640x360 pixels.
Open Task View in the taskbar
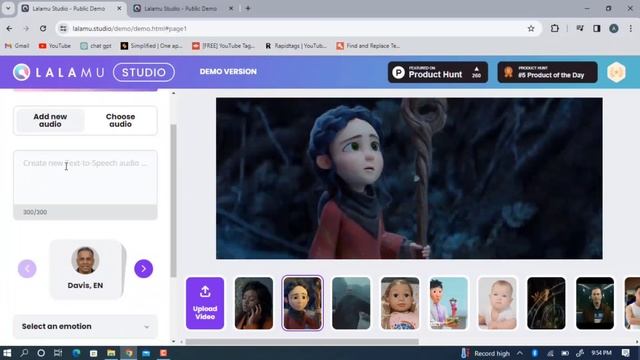(58, 353)
